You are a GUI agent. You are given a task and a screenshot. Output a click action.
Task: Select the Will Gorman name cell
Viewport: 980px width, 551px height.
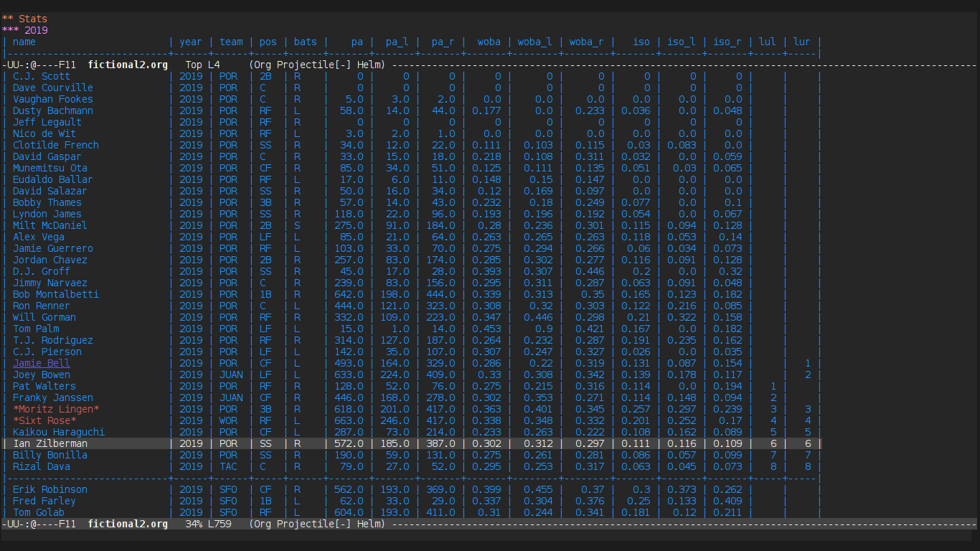coord(44,317)
